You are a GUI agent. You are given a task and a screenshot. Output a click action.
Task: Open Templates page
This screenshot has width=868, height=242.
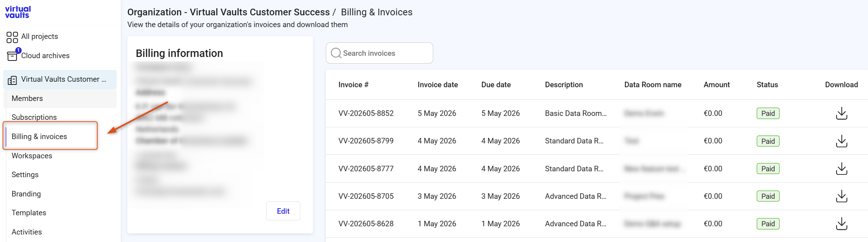(x=29, y=213)
